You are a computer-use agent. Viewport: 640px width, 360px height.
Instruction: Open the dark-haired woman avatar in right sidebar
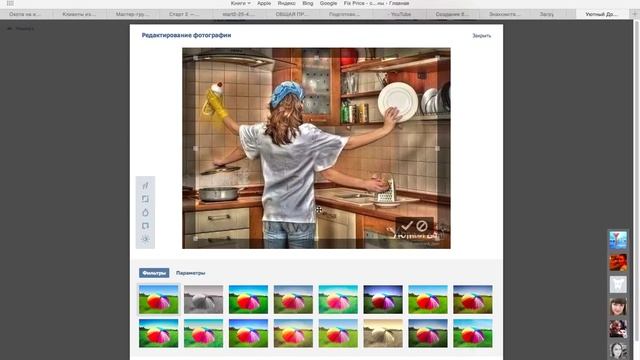point(618,307)
